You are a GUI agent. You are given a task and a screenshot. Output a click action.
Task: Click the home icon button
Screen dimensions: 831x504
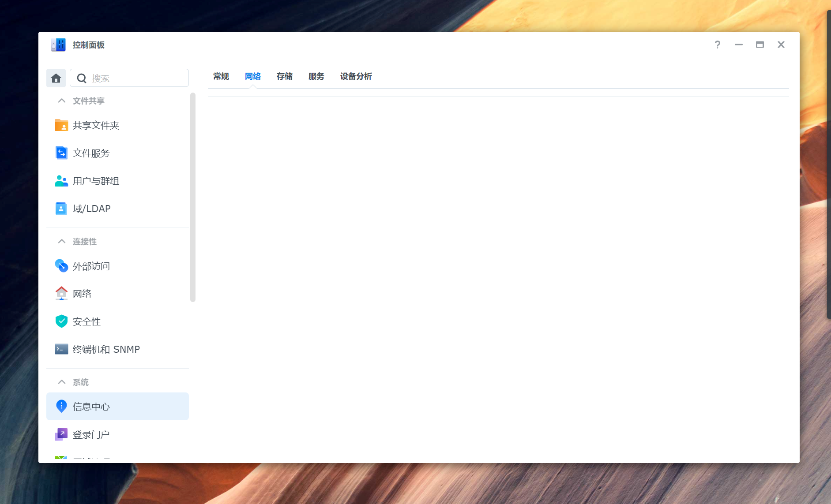pyautogui.click(x=56, y=78)
